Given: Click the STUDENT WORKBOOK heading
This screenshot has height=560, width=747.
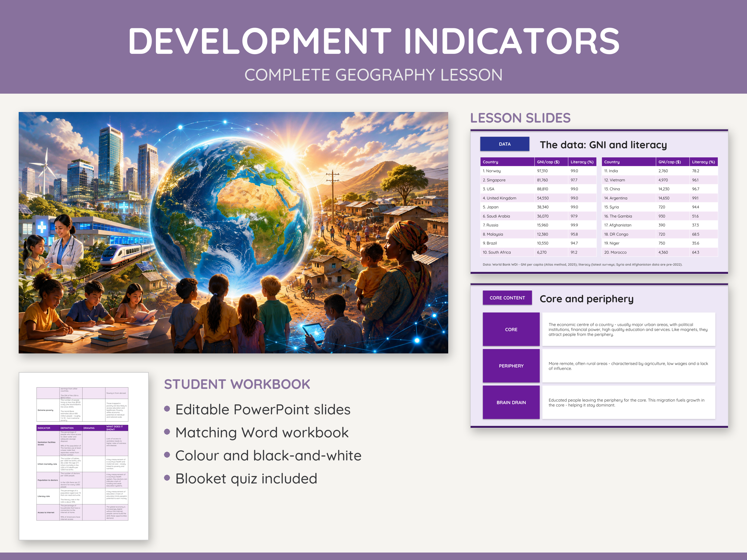Looking at the screenshot, I should [237, 384].
